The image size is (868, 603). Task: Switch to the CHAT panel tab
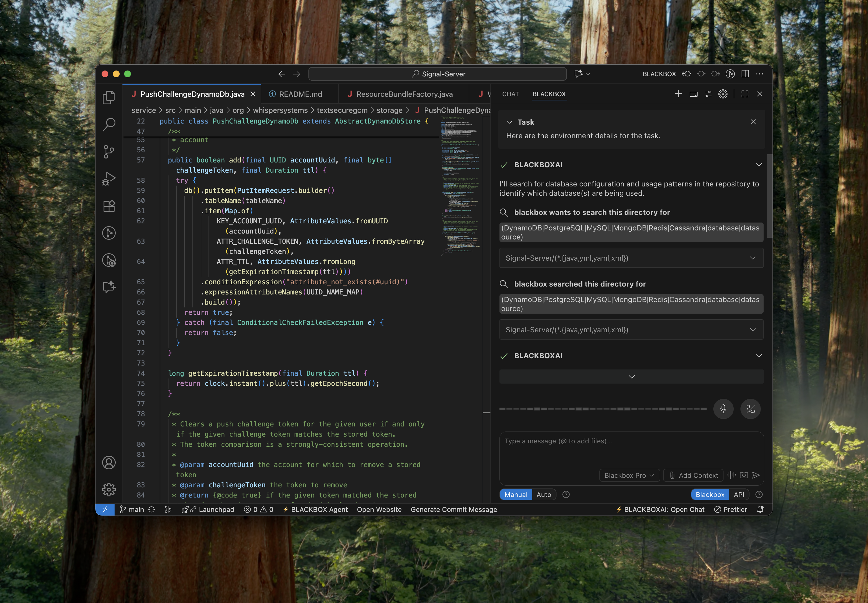pos(510,94)
